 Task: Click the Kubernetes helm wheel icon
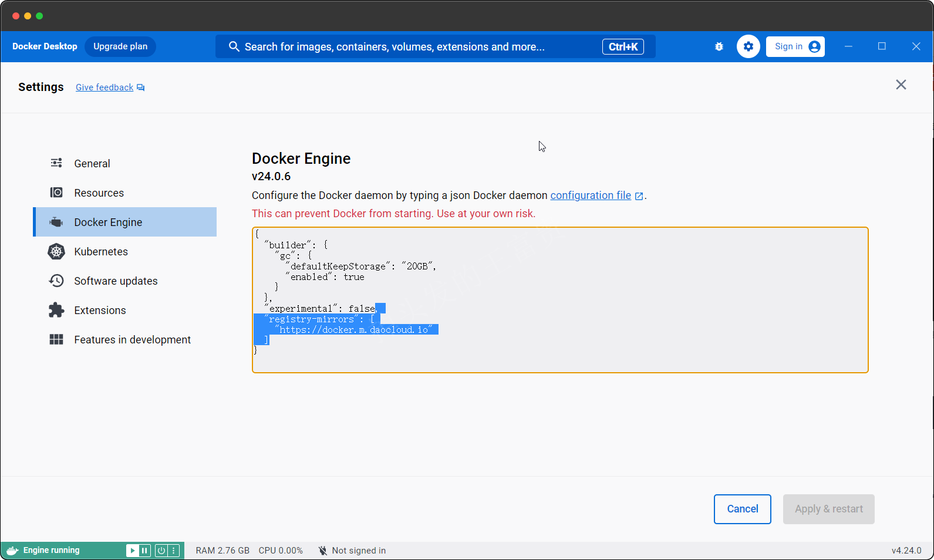pyautogui.click(x=56, y=251)
